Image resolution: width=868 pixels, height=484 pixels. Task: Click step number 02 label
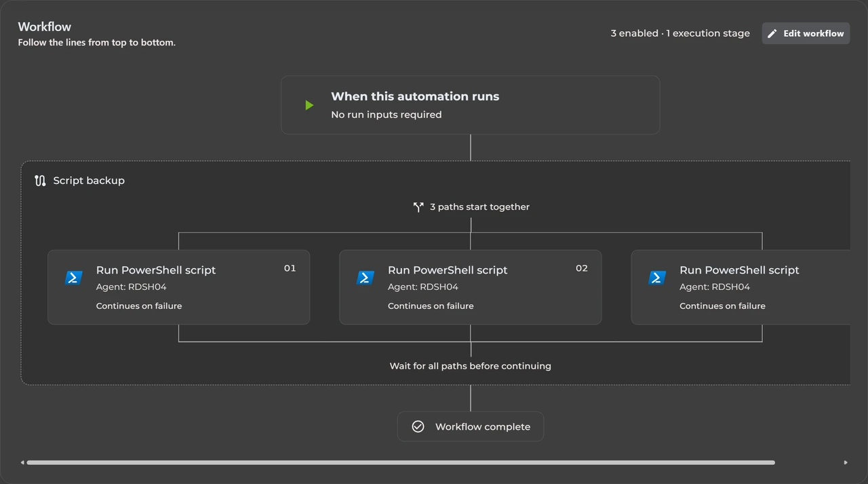tap(582, 268)
